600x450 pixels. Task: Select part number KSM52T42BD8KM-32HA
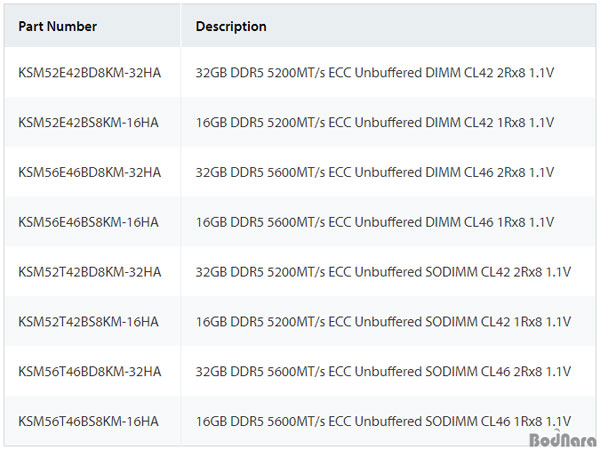click(x=90, y=272)
